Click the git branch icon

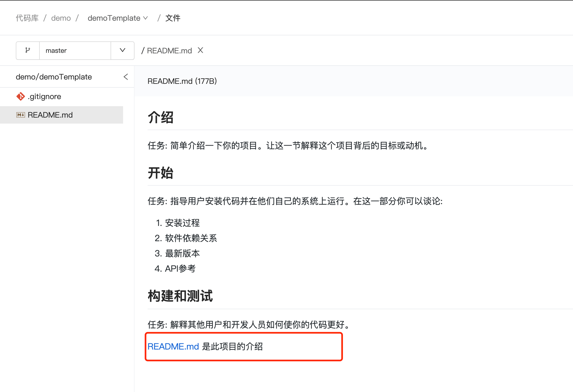coord(28,50)
